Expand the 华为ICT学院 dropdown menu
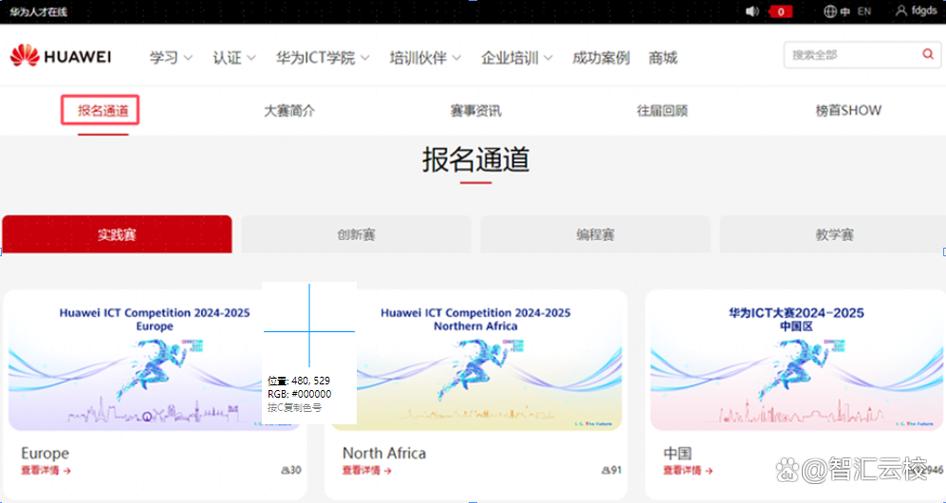Viewport: 946px width, 503px height. 323,58
